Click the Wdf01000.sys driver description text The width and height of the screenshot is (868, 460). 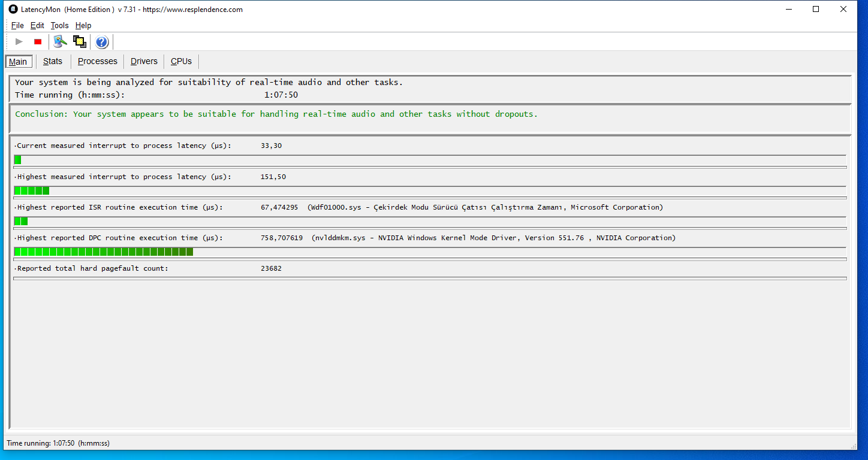pos(486,207)
